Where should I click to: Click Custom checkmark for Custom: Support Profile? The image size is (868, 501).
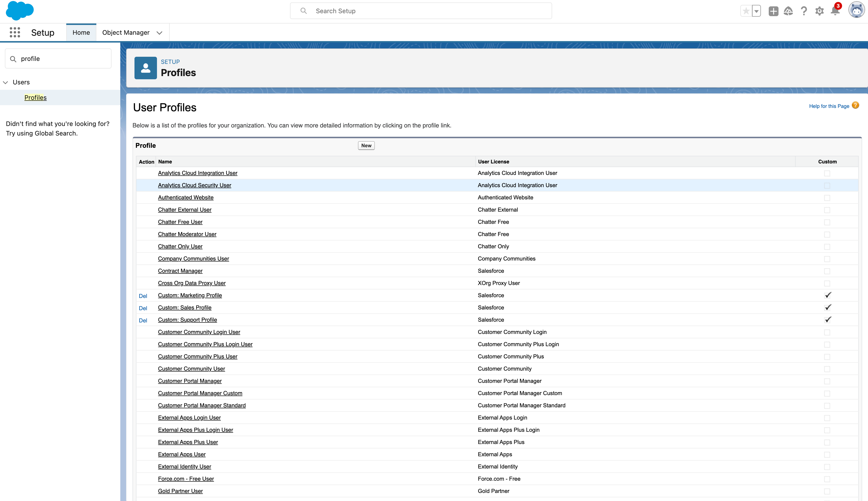pyautogui.click(x=828, y=320)
